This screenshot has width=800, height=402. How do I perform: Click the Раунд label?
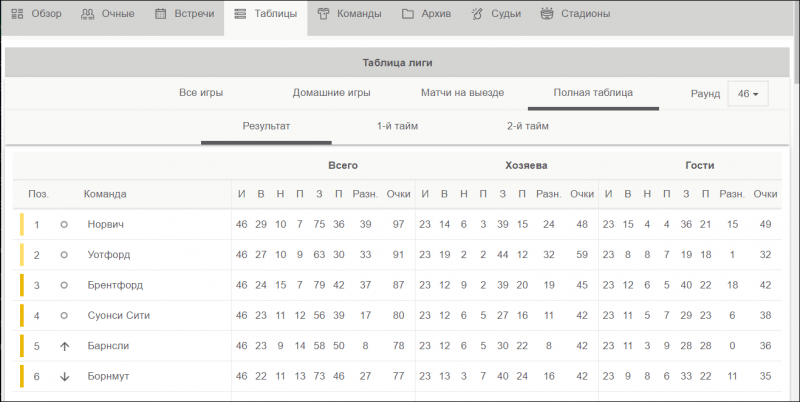[705, 94]
